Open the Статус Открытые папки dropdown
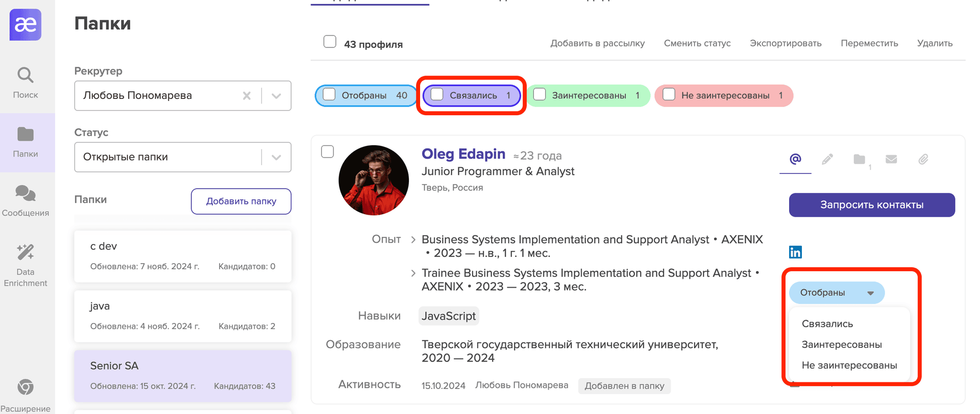 [x=276, y=157]
